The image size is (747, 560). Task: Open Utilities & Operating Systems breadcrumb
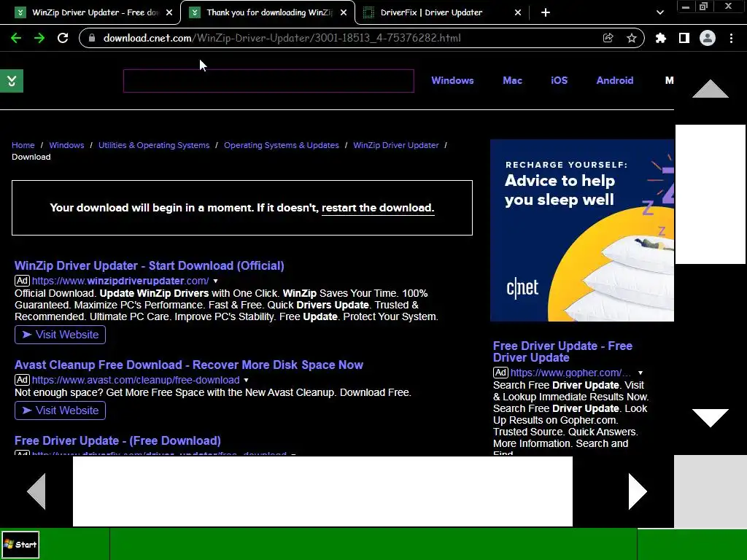[x=154, y=145]
